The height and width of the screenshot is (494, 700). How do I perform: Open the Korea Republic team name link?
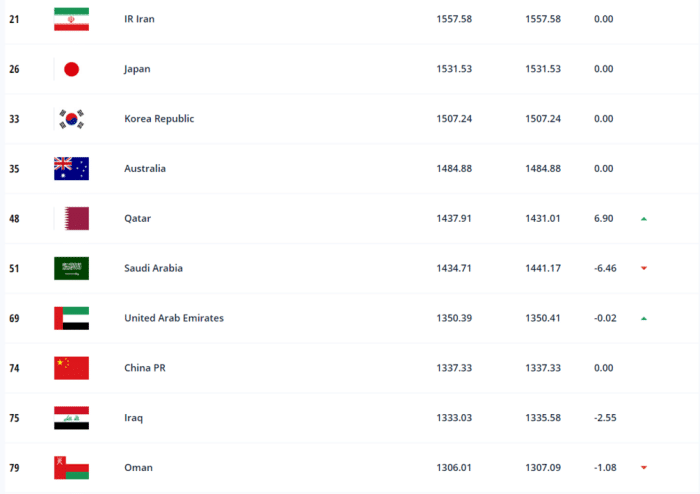point(159,119)
